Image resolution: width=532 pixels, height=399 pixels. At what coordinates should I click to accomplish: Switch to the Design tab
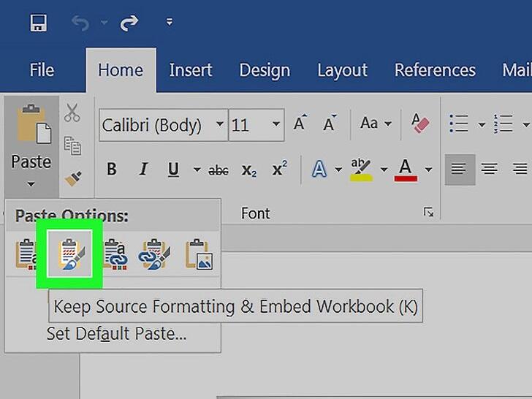click(265, 70)
